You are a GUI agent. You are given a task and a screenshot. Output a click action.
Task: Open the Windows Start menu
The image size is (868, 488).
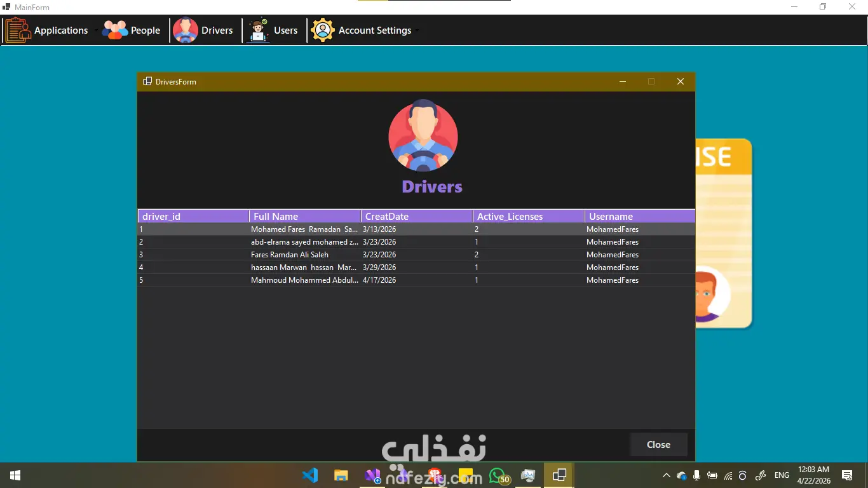click(15, 475)
